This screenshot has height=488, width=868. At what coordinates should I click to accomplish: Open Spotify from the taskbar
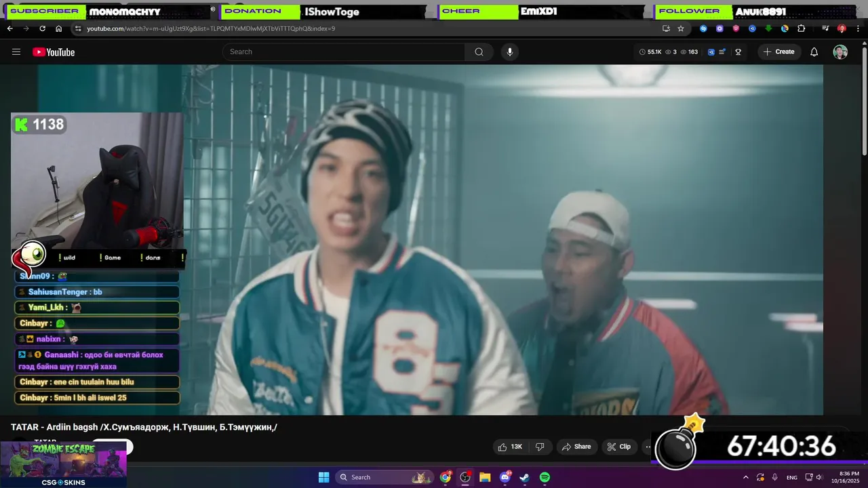545,477
